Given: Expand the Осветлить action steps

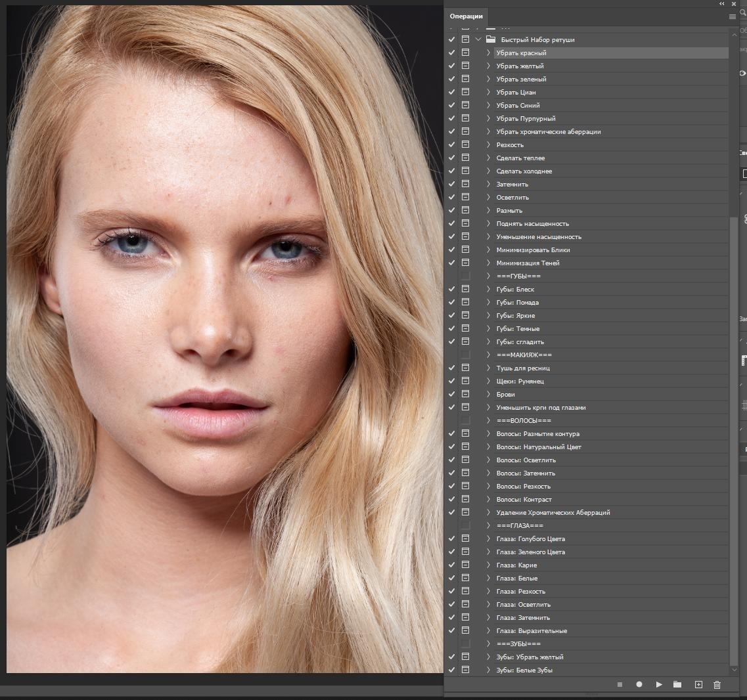Looking at the screenshot, I should tap(488, 197).
